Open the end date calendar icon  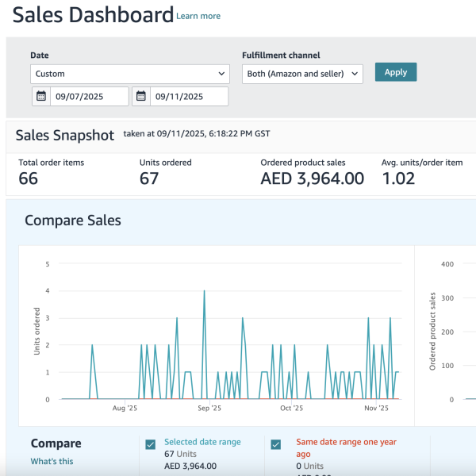pyautogui.click(x=141, y=97)
